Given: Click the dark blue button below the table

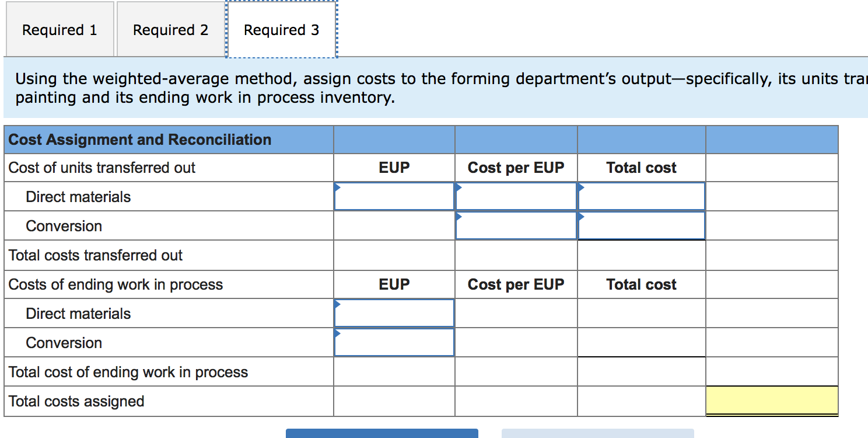Looking at the screenshot, I should (x=382, y=433).
